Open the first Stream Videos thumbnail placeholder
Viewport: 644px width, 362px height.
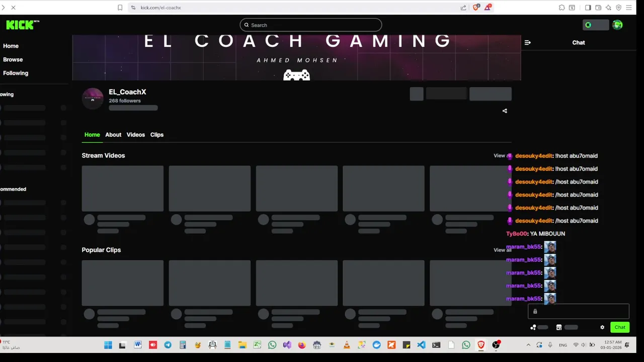122,189
